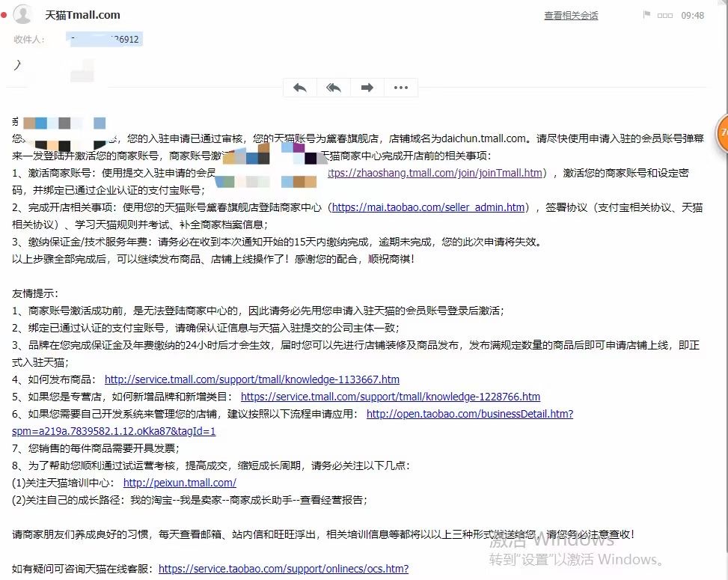Select the recipient chip ending in 26912
This screenshot has height=580, width=728.
click(x=105, y=40)
